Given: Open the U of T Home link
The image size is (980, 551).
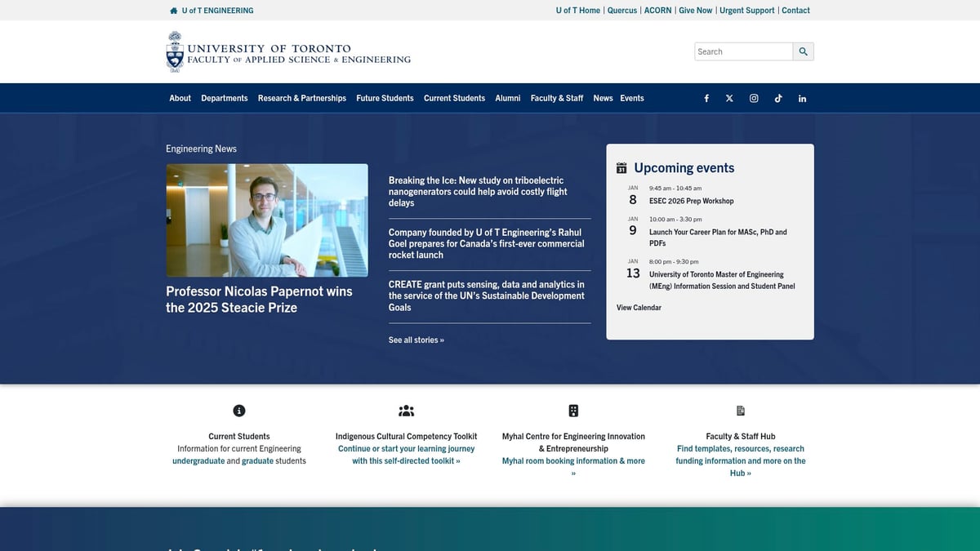Looking at the screenshot, I should [578, 11].
